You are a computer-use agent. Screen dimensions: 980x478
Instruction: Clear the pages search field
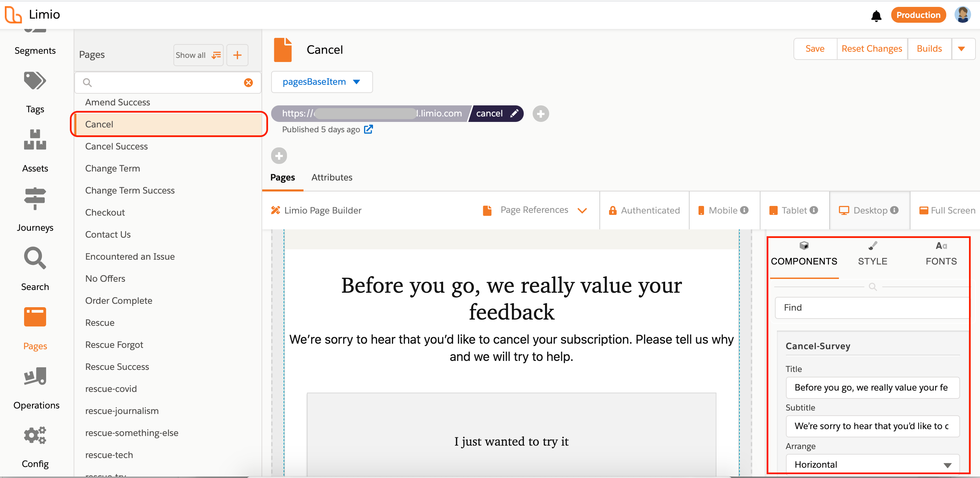[x=248, y=83]
